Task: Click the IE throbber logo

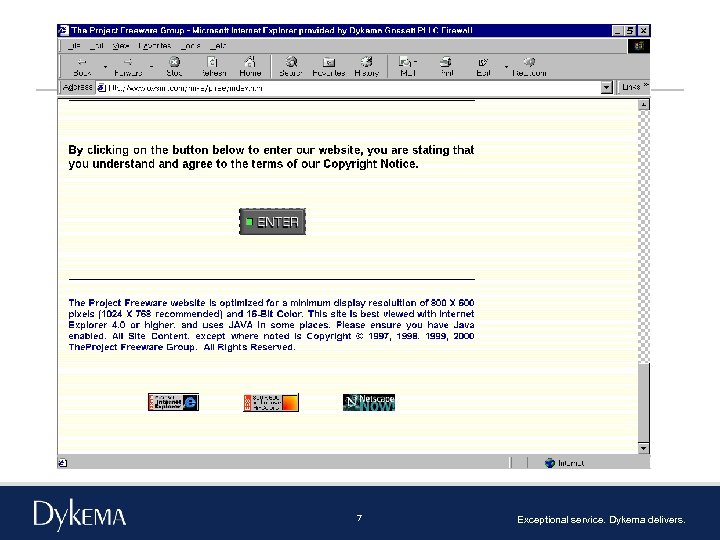Action: 639,45
